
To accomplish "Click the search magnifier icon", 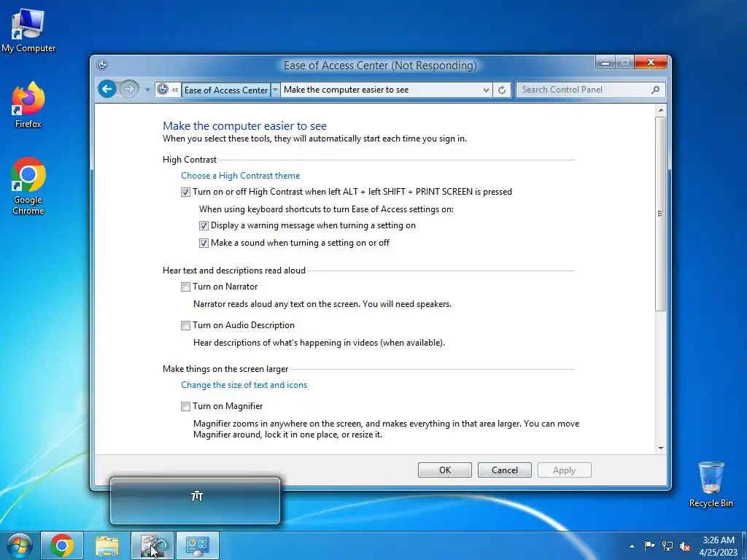I will click(656, 90).
